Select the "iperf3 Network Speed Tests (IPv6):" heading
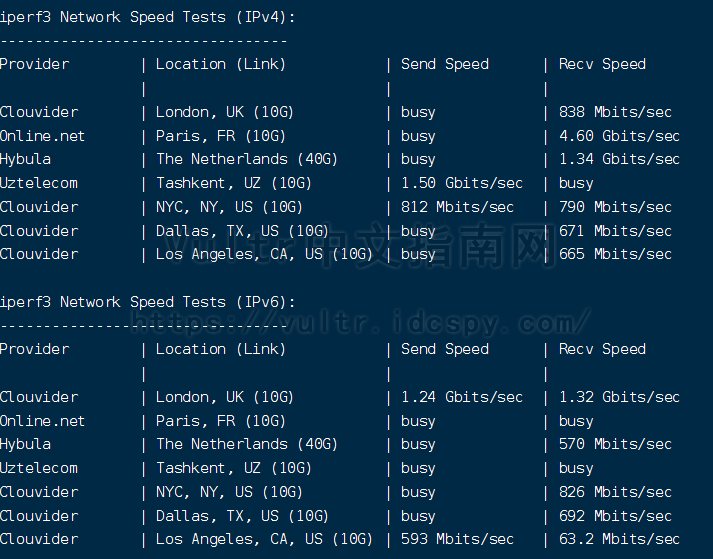713x559 pixels. pyautogui.click(x=147, y=302)
